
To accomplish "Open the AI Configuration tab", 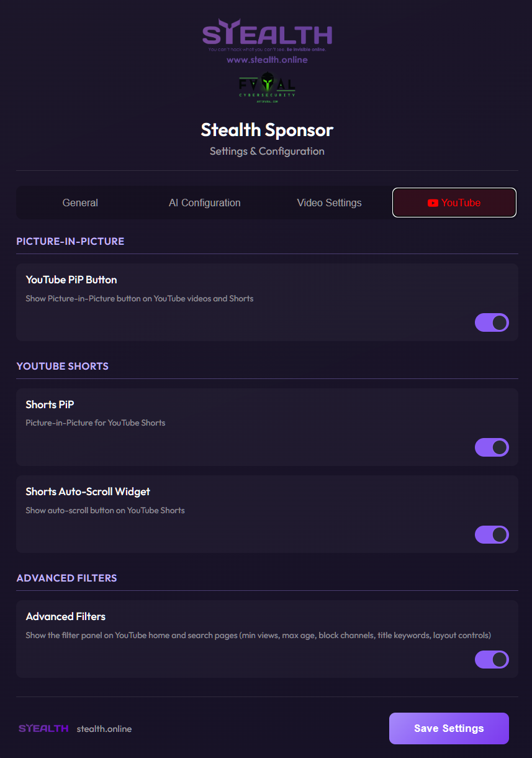I will [x=205, y=203].
